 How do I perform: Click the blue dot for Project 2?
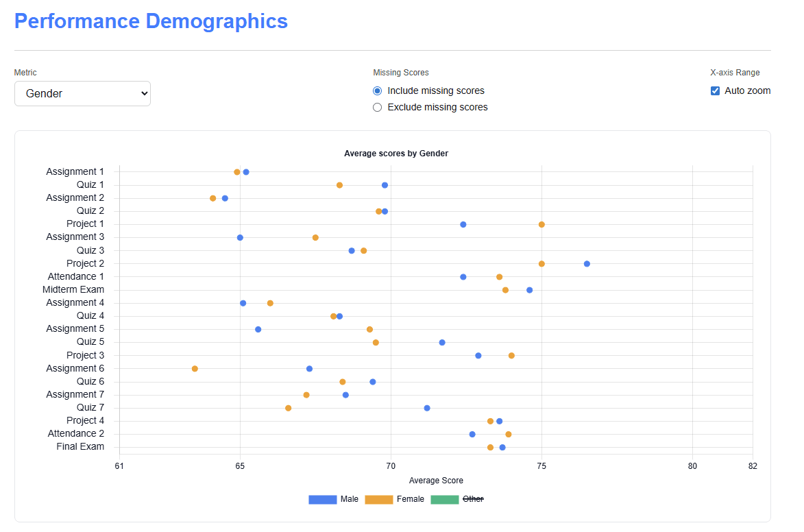pos(587,263)
